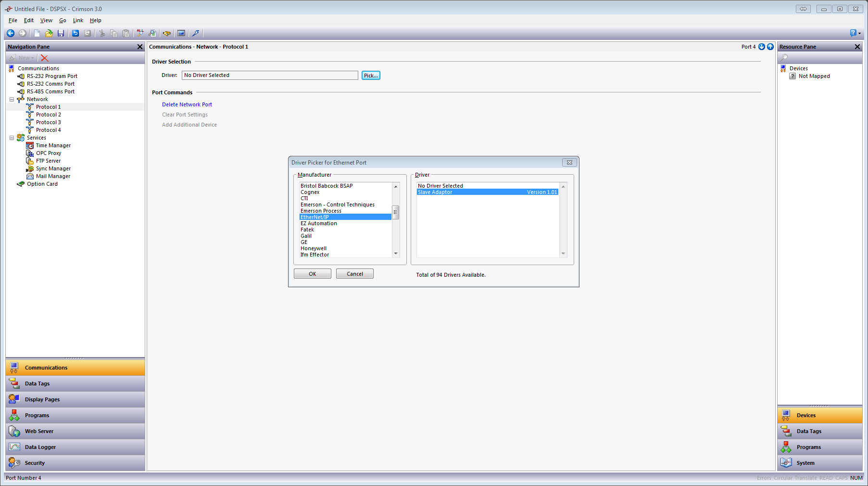Select EZ Automation in the manufacturer list

(345, 223)
